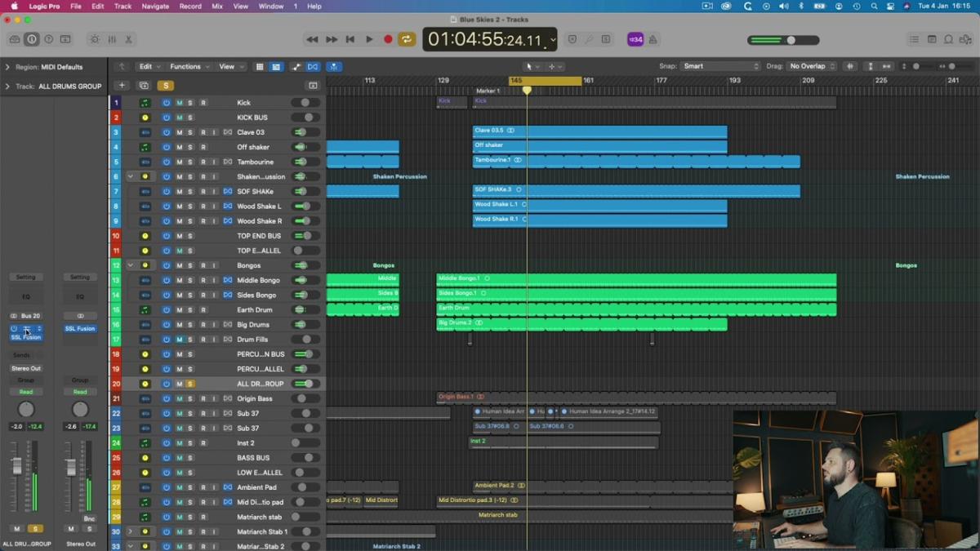This screenshot has width=980, height=551.
Task: Solo the Tambourine track
Action: coord(190,162)
